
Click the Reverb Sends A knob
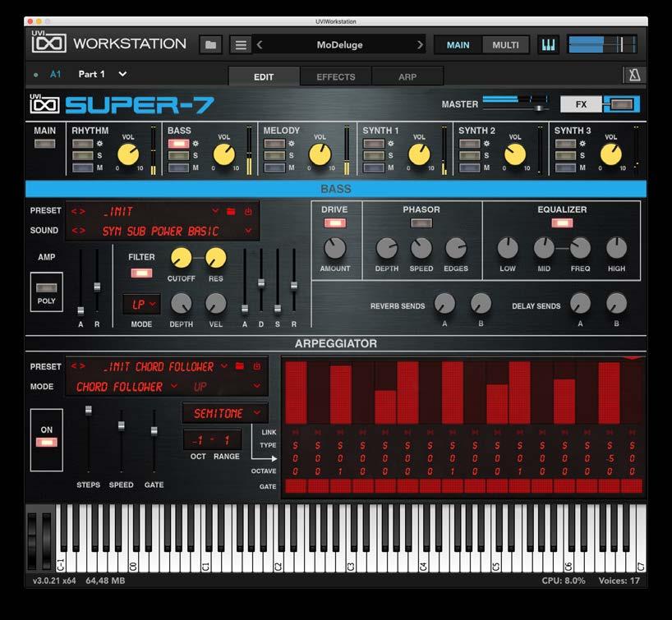point(444,303)
